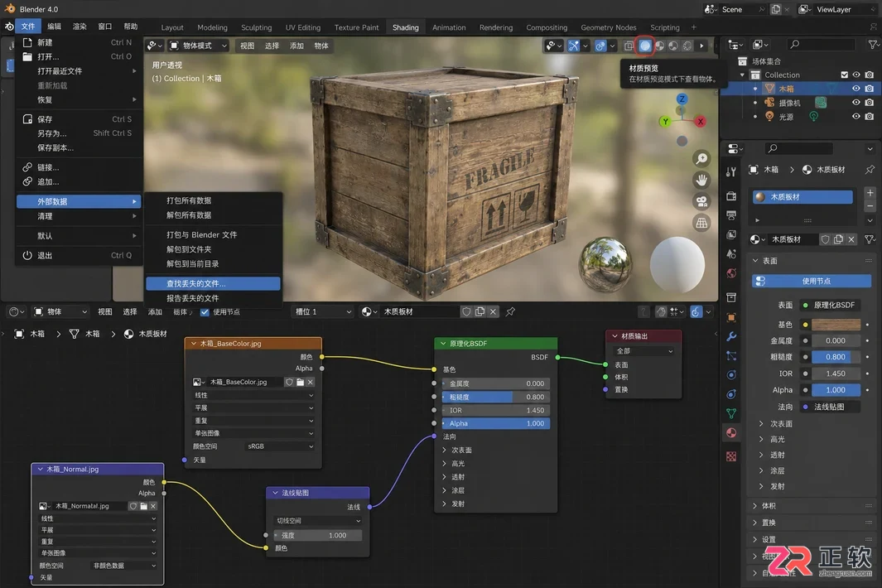The image size is (882, 588).
Task: Hide 光源 with eye icon
Action: tap(856, 117)
